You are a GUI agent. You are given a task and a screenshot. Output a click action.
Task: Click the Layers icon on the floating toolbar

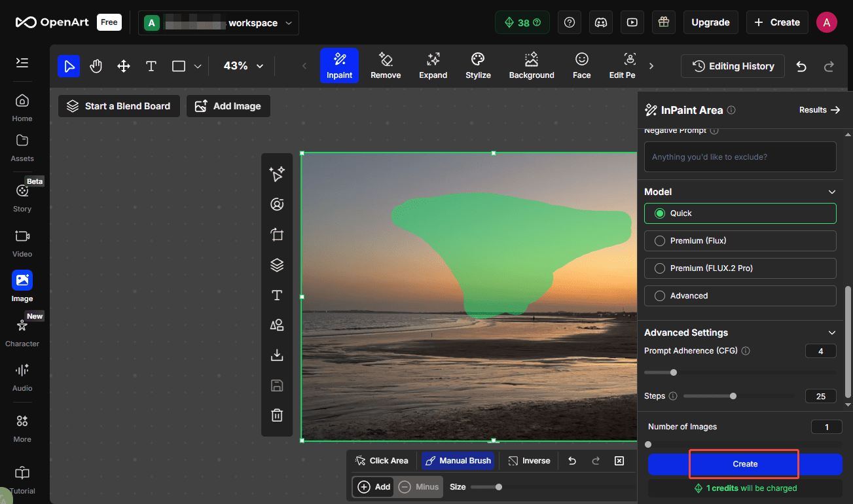276,264
